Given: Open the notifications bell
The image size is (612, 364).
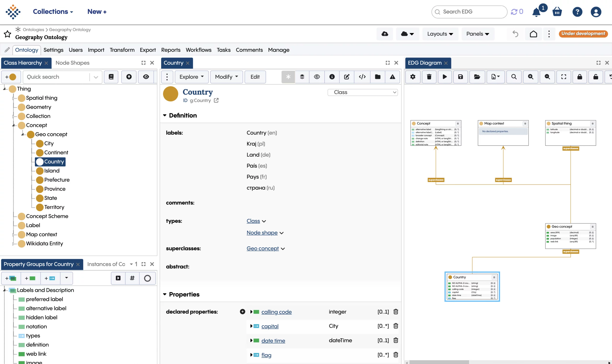Looking at the screenshot, I should (536, 12).
